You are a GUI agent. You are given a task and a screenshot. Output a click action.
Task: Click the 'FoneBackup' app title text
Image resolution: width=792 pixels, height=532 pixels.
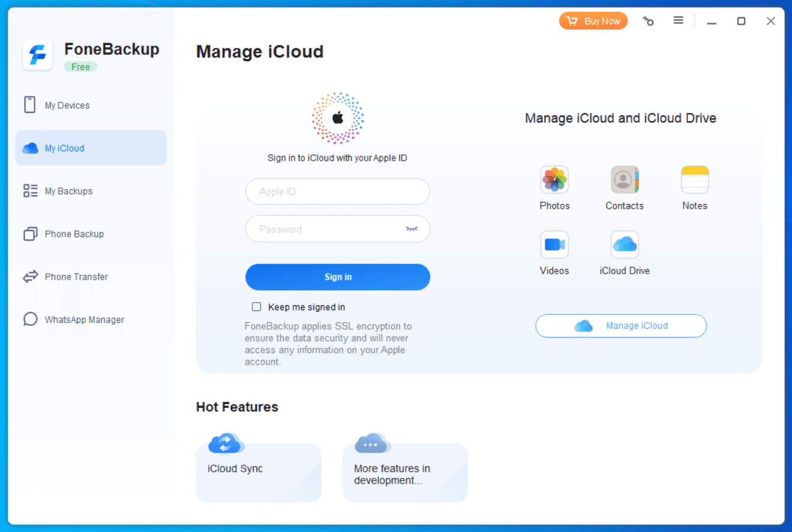point(112,49)
